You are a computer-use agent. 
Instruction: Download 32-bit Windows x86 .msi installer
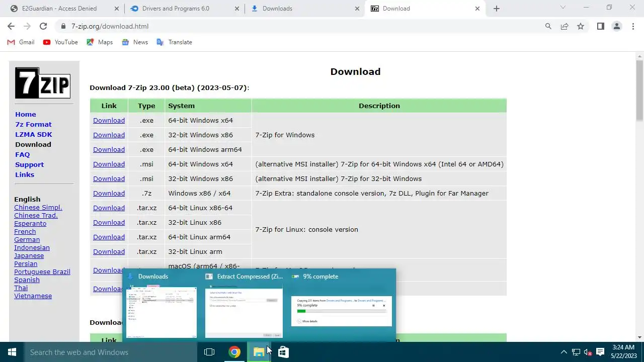point(109,179)
